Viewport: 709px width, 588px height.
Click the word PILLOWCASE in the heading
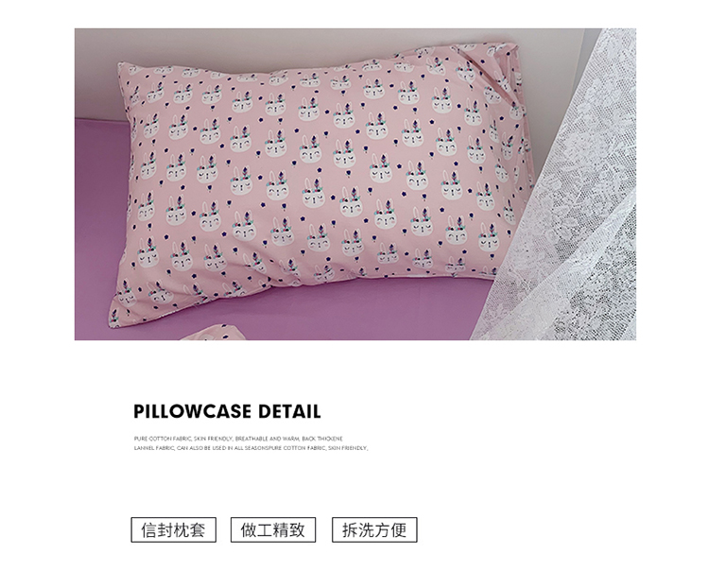(x=192, y=411)
